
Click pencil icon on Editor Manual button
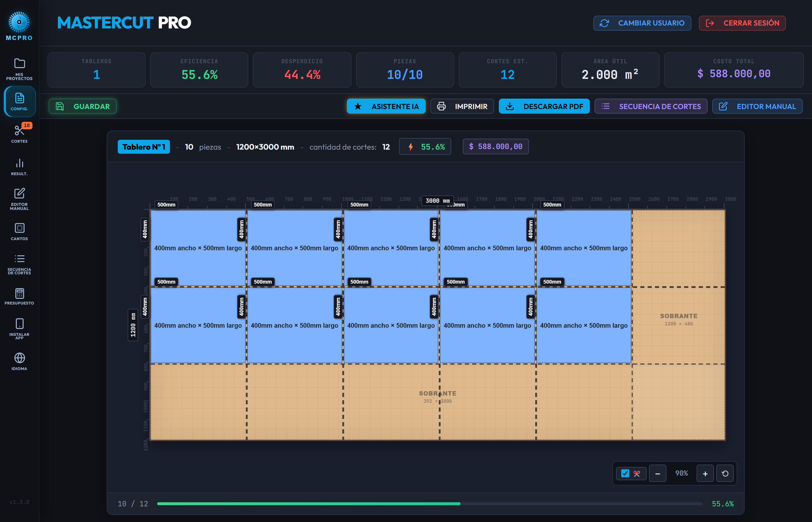coord(723,106)
